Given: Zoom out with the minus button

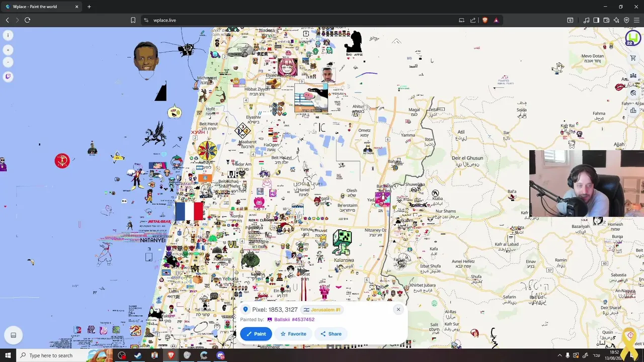Looking at the screenshot, I should pyautogui.click(x=8, y=62).
